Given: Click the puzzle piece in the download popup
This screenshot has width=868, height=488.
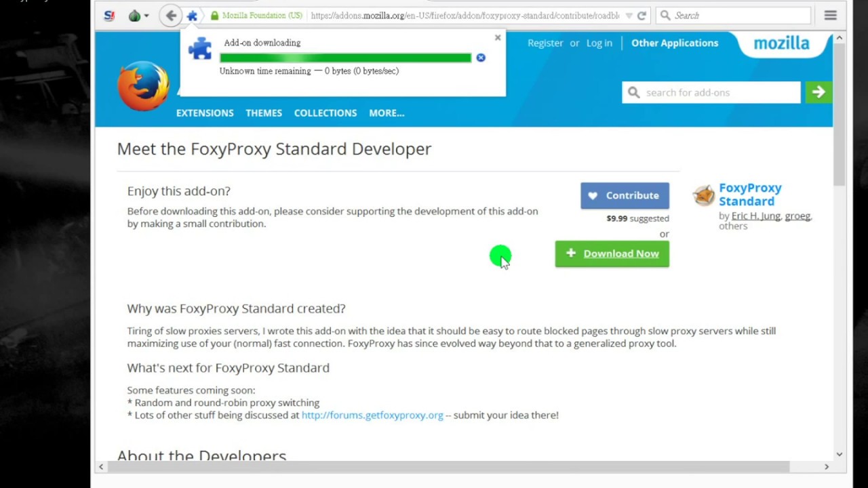Looking at the screenshot, I should pyautogui.click(x=200, y=49).
